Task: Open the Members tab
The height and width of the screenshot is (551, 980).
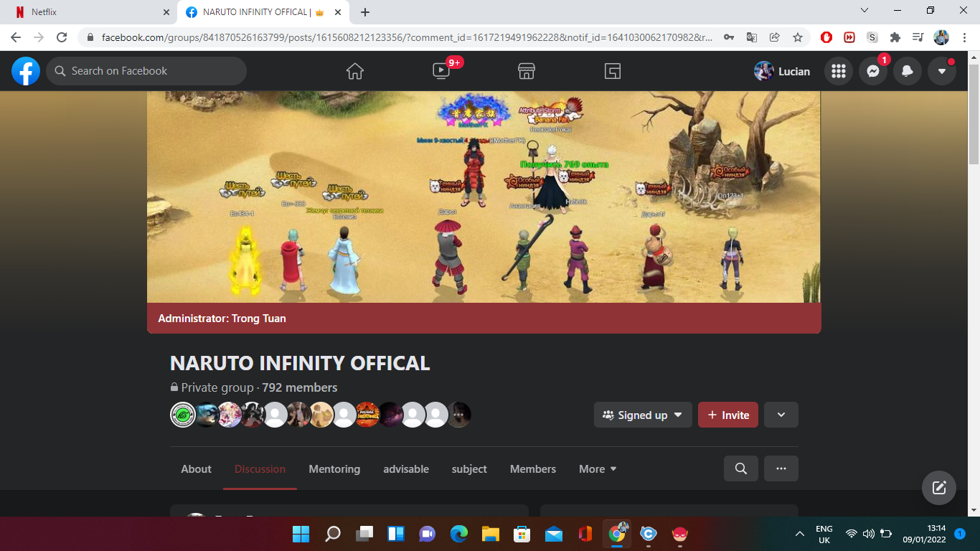Action: (x=533, y=468)
